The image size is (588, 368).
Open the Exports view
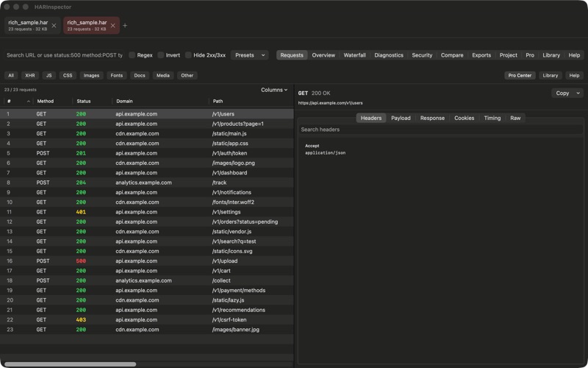click(481, 55)
